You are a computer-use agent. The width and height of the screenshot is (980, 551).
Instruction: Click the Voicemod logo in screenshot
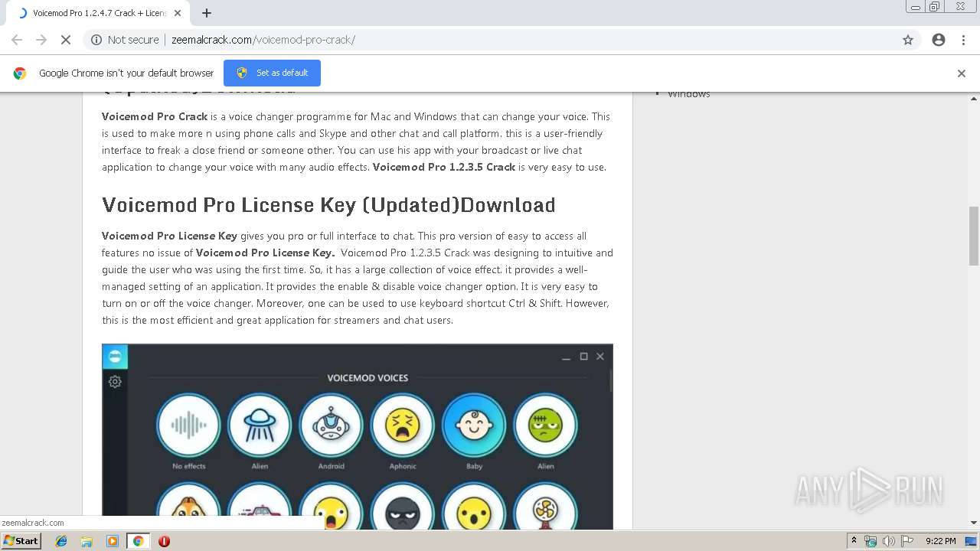115,357
